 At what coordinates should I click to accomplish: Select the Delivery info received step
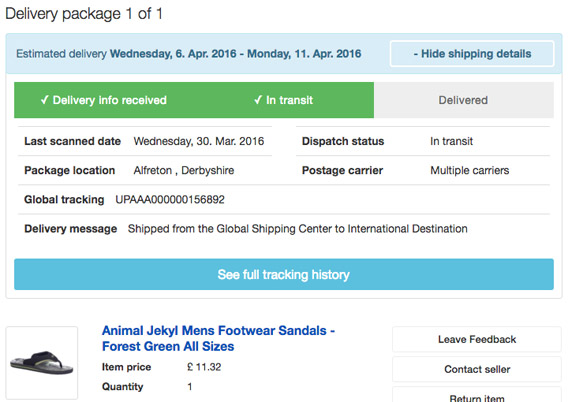pyautogui.click(x=104, y=100)
